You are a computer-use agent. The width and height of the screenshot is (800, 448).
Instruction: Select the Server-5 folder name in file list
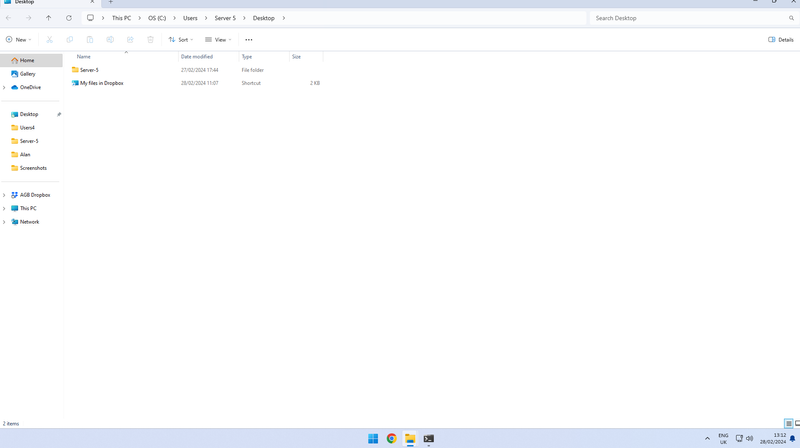(89, 70)
